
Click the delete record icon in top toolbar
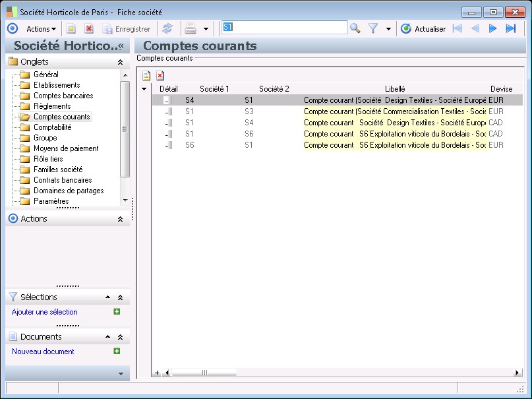88,28
